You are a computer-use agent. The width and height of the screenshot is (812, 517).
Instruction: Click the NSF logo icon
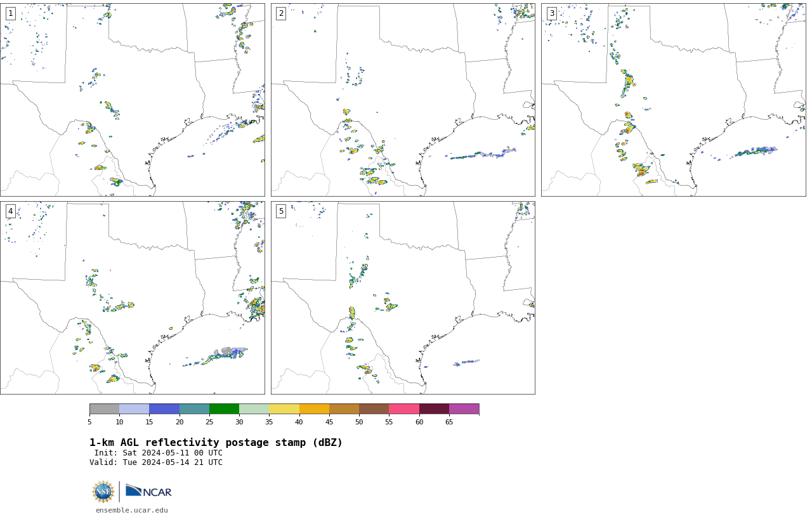[x=103, y=492]
